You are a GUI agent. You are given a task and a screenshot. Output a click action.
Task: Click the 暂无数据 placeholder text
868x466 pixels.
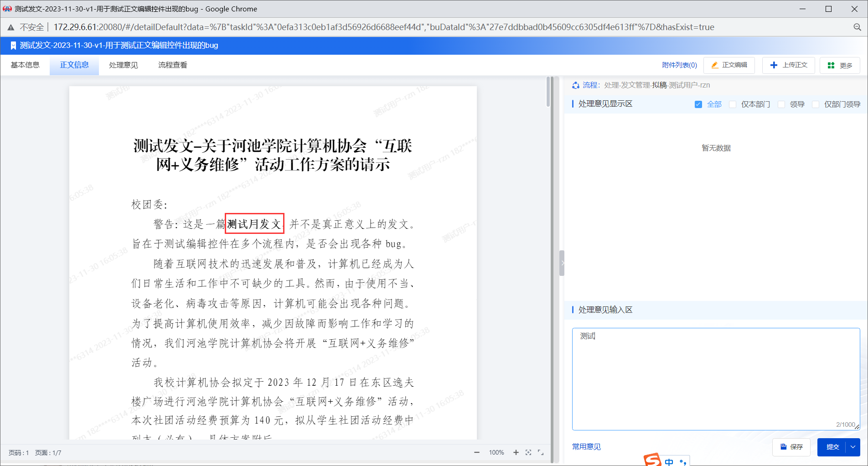coord(716,148)
